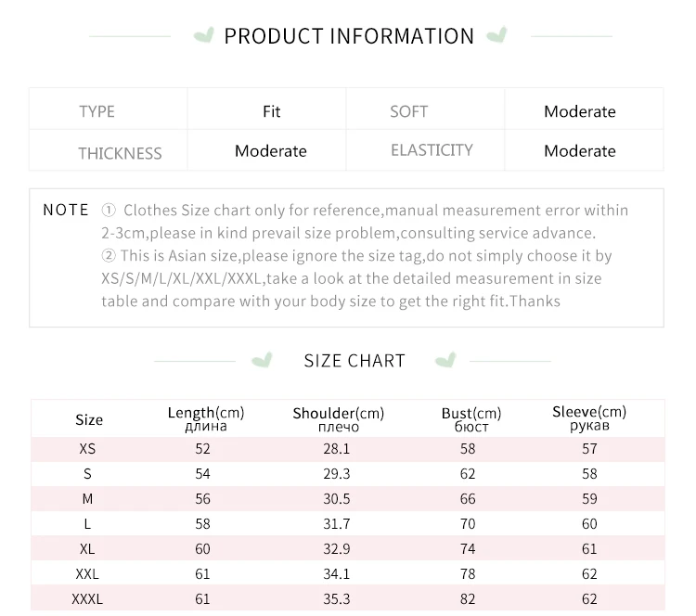
Task: Click the Length(cm) column header
Action: [206, 418]
